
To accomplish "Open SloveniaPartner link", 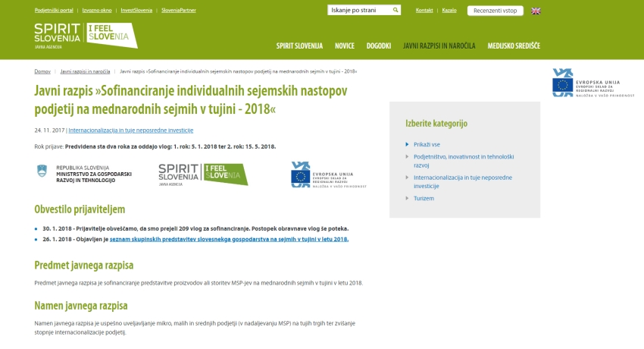I will pyautogui.click(x=179, y=11).
